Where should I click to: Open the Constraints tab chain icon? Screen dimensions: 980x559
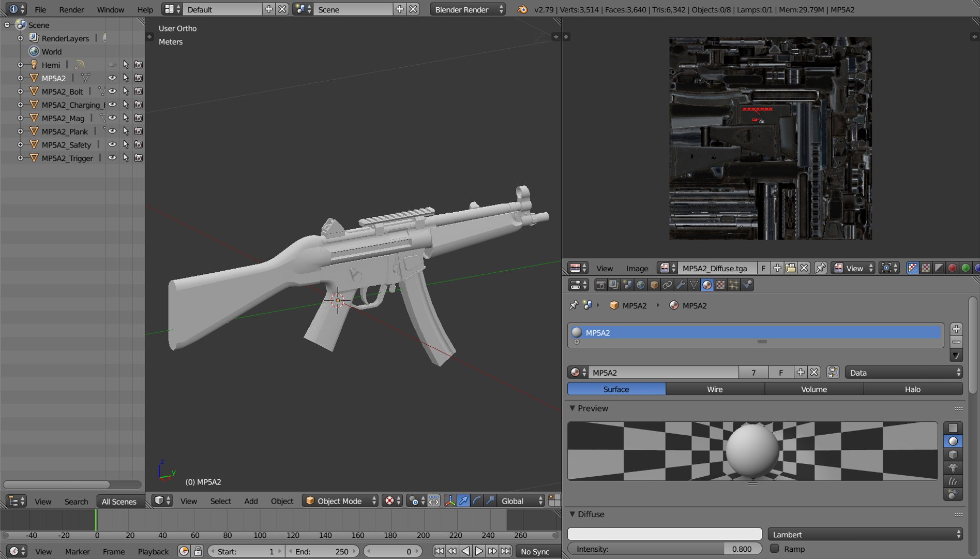pos(667,285)
